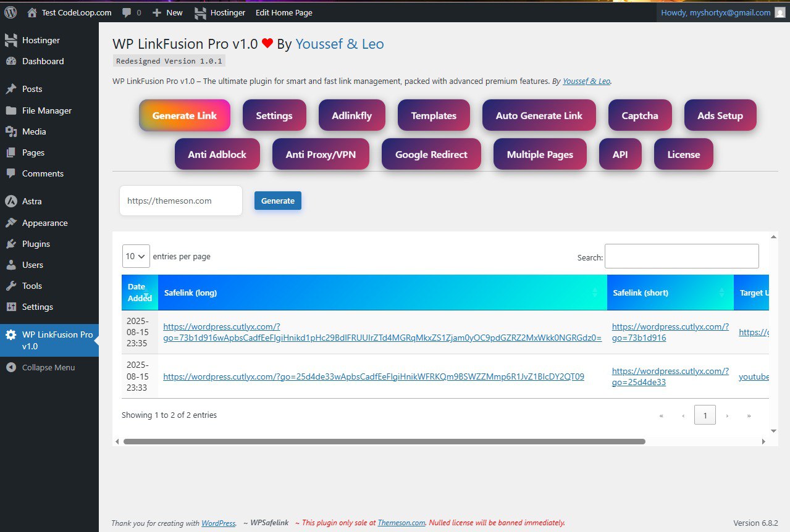The width and height of the screenshot is (790, 532).
Task: Click the previous page arrow in pagination
Action: [683, 415]
